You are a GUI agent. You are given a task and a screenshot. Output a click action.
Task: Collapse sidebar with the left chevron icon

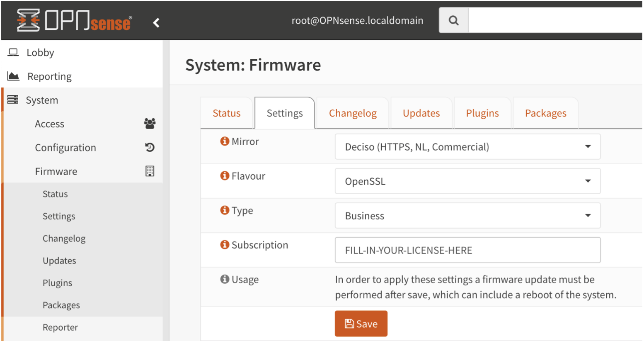click(156, 23)
